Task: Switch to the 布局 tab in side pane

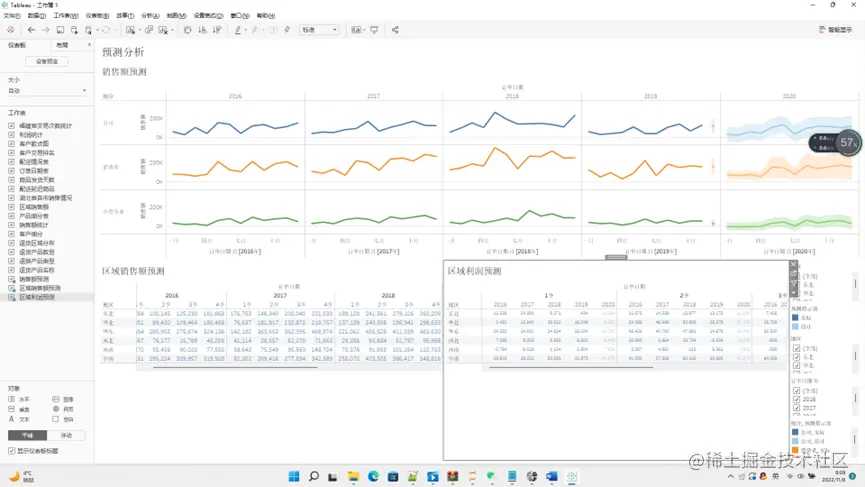Action: (x=62, y=45)
